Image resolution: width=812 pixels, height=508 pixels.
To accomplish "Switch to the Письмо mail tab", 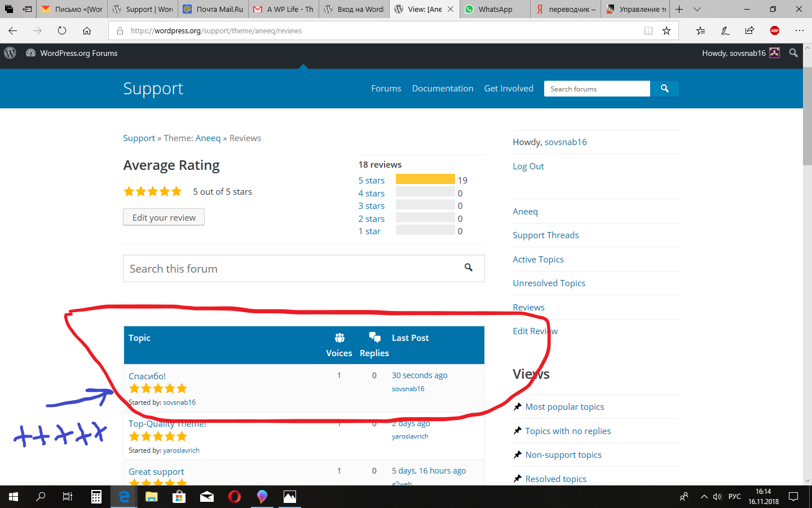I will coord(72,9).
